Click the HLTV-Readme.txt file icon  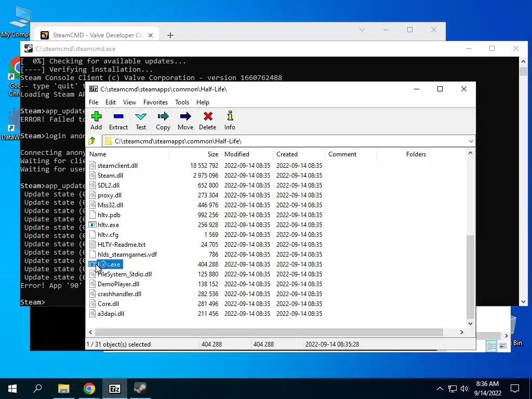pos(92,244)
